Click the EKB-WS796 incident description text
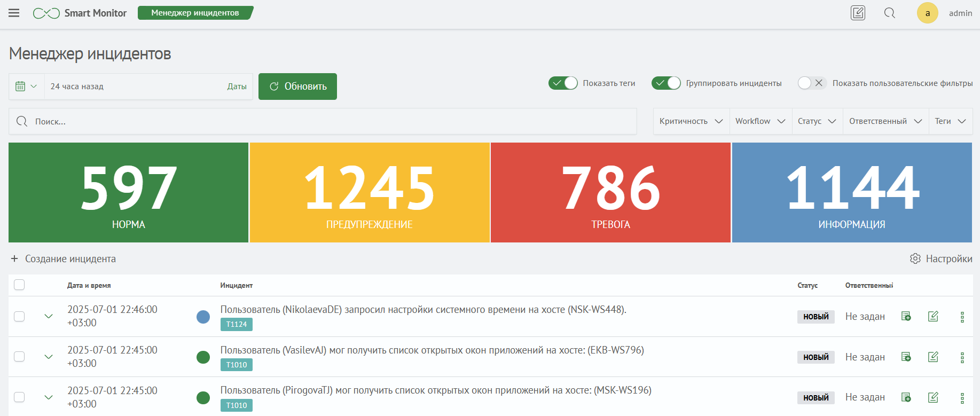Screen dimensions: 980x416 point(432,350)
